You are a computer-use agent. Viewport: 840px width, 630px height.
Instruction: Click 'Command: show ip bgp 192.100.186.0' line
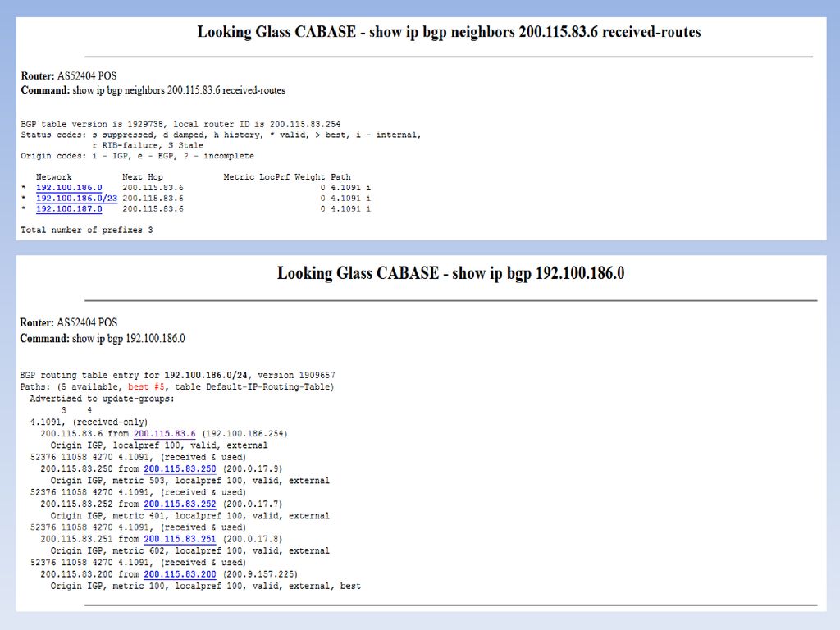coord(103,339)
